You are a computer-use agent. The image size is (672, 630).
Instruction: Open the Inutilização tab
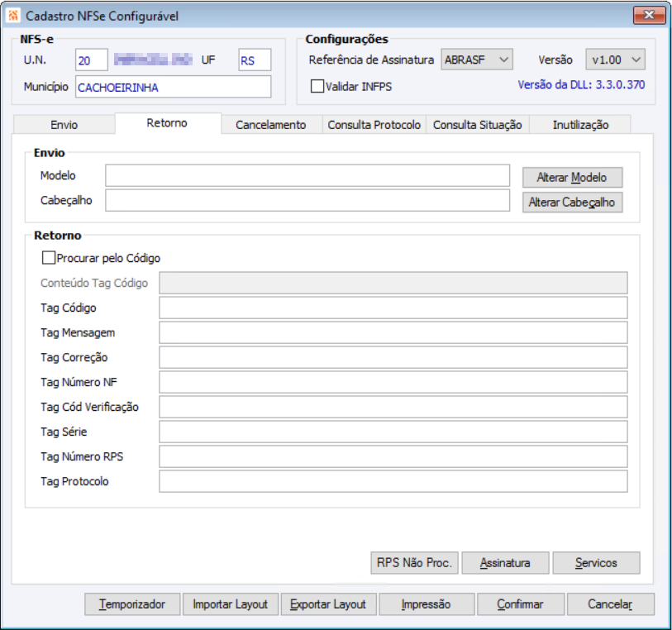(x=581, y=125)
